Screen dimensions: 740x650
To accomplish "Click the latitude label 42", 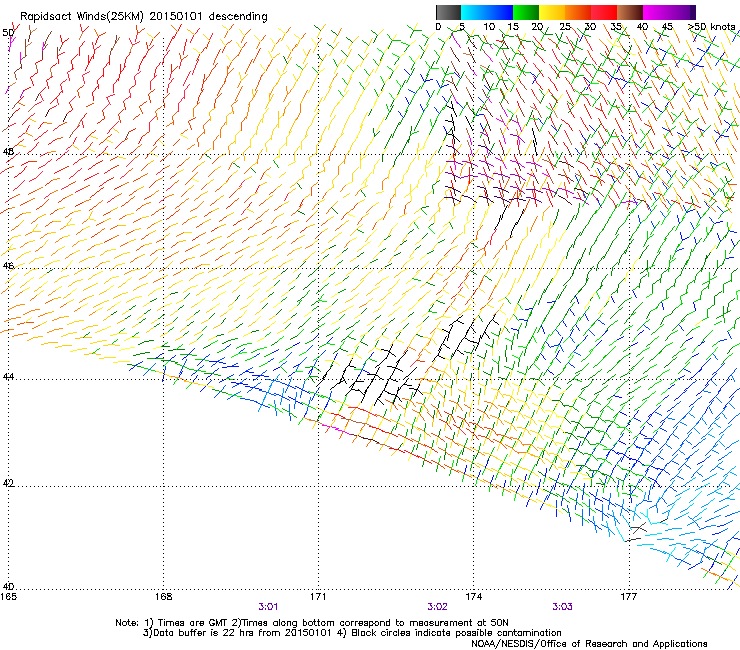I will point(8,483).
